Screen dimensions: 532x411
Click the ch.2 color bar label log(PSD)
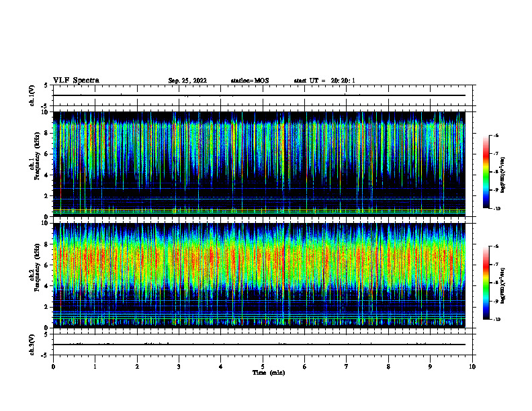[503, 285]
